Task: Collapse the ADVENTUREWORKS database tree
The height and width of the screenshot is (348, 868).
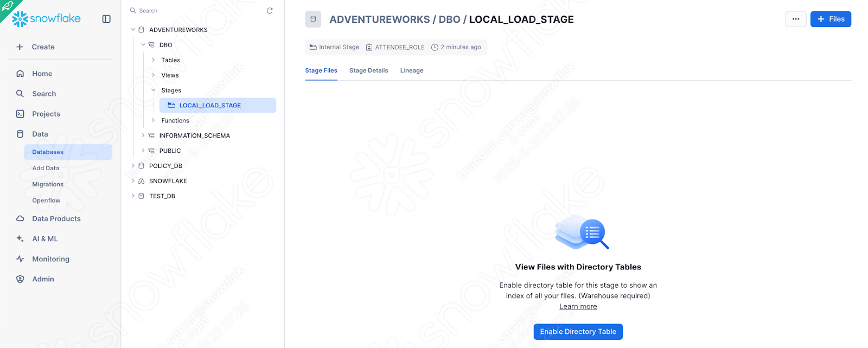Action: click(x=133, y=30)
